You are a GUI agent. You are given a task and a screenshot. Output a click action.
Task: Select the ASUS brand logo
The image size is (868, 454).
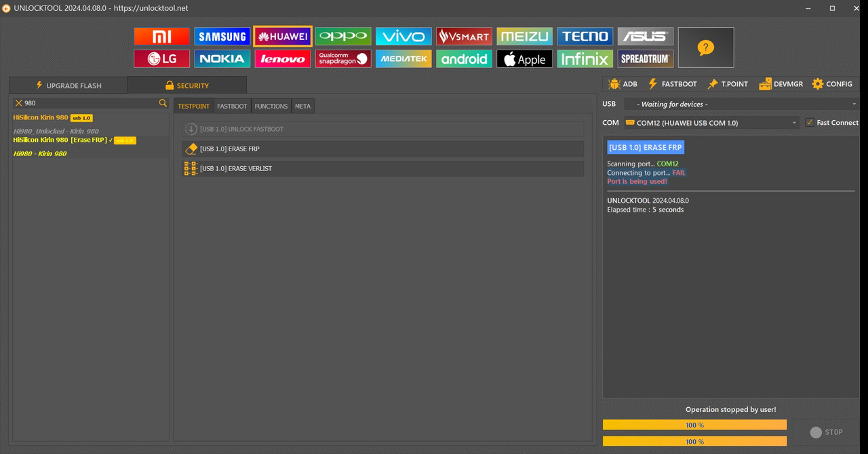point(646,37)
